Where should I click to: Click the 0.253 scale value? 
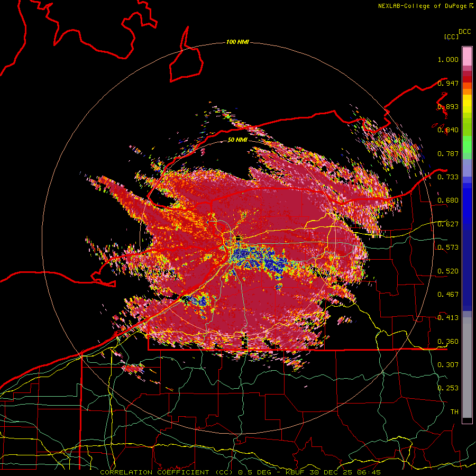[448, 388]
